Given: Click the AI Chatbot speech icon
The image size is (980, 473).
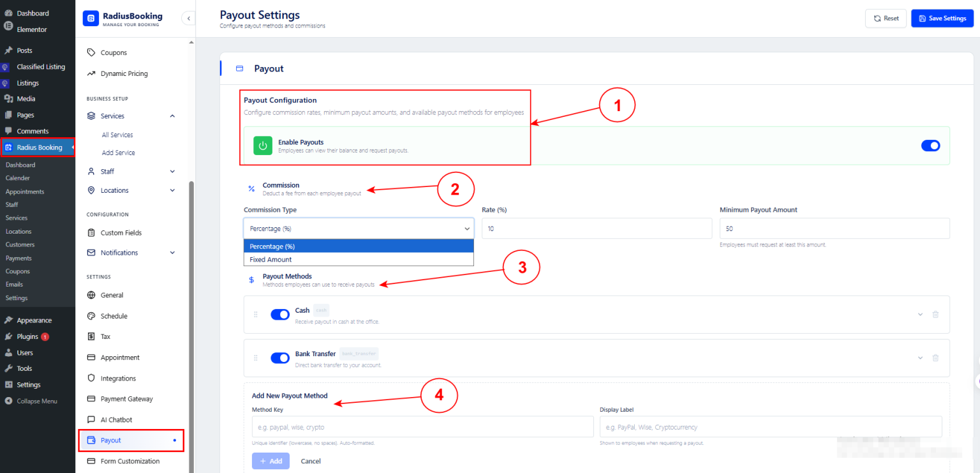Looking at the screenshot, I should coord(91,419).
